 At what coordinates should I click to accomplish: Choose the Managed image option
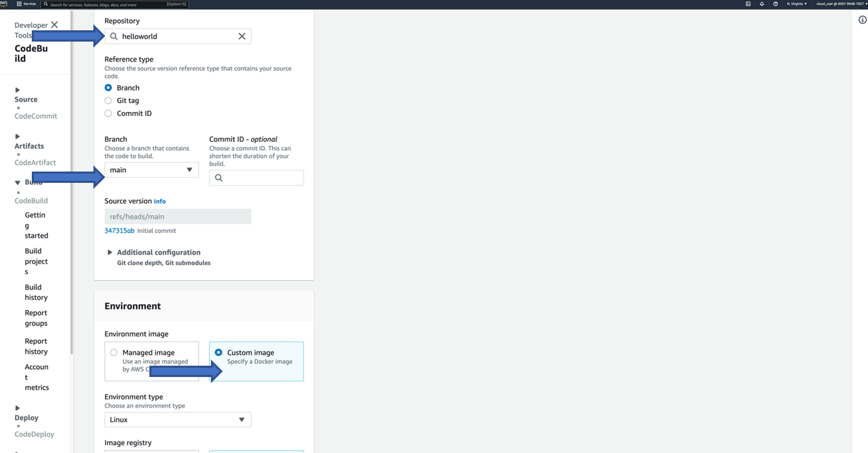(114, 353)
